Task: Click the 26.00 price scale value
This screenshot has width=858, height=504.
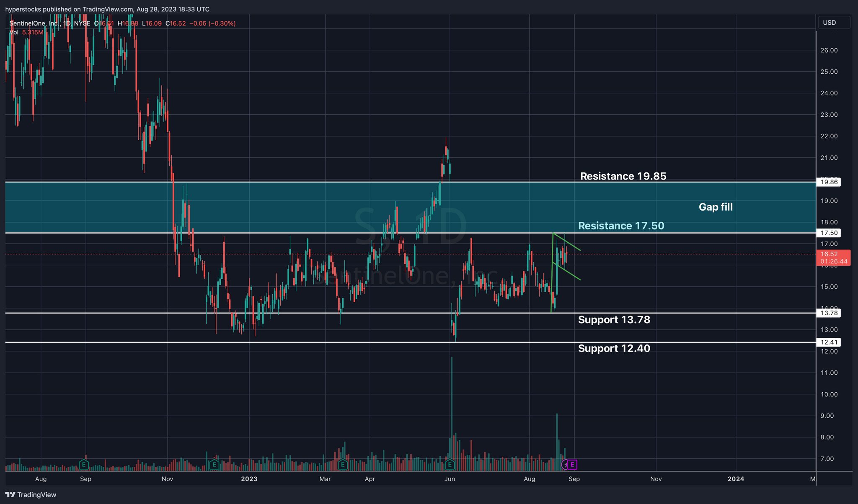Action: [829, 50]
